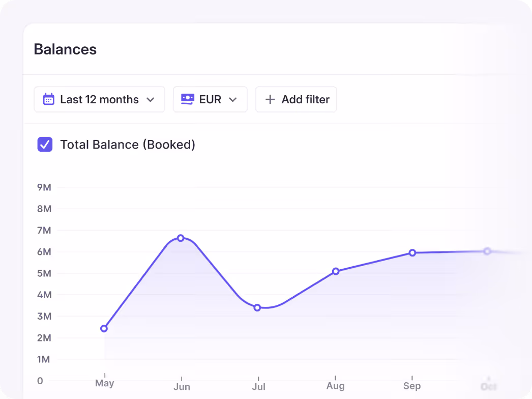The width and height of the screenshot is (532, 399).
Task: Select the EUR currency label
Action: coord(210,99)
